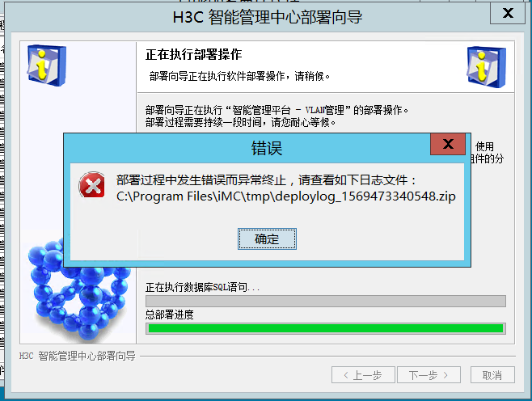Click the 下一步 next button
The width and height of the screenshot is (532, 401).
429,375
